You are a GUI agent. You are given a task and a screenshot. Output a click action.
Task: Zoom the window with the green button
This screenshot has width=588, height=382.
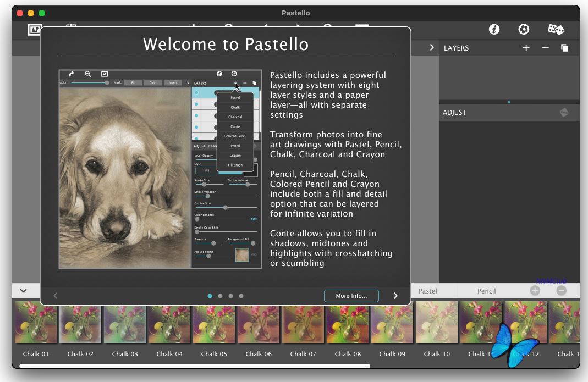point(42,13)
